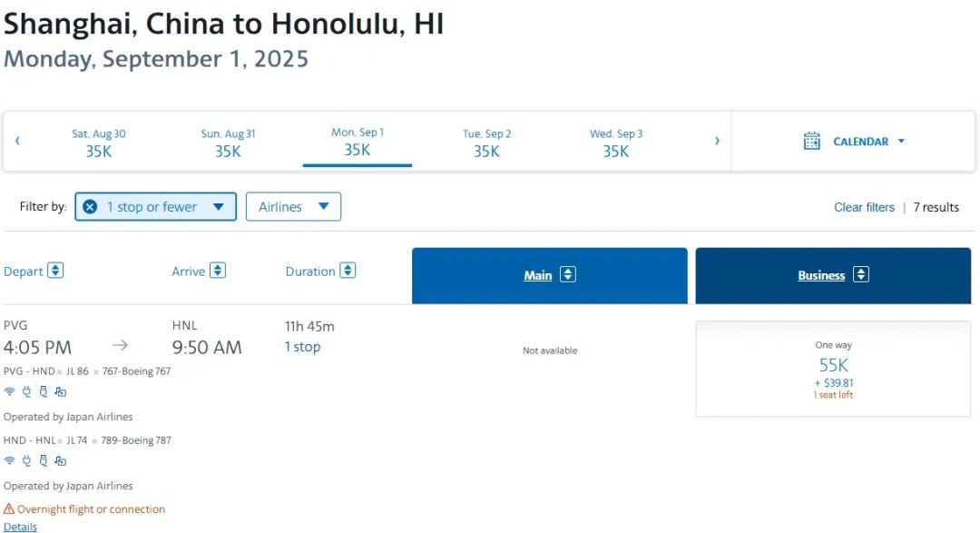This screenshot has width=980, height=533.
Task: Switch to the Sat, Aug 30 date tab
Action: (99, 143)
